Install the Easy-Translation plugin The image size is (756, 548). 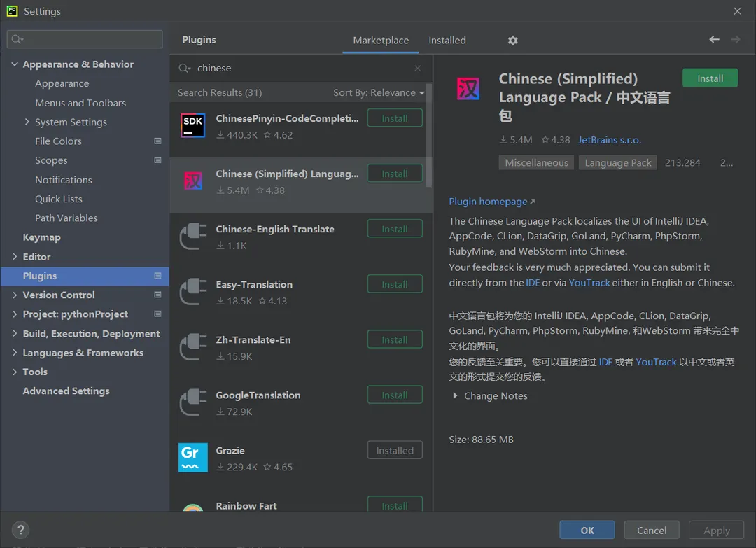pyautogui.click(x=395, y=284)
